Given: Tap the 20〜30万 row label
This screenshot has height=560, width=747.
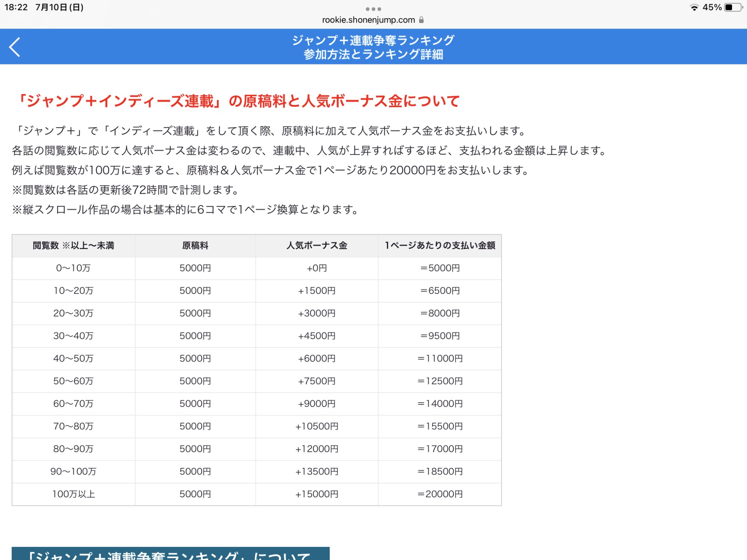Looking at the screenshot, I should point(74,313).
